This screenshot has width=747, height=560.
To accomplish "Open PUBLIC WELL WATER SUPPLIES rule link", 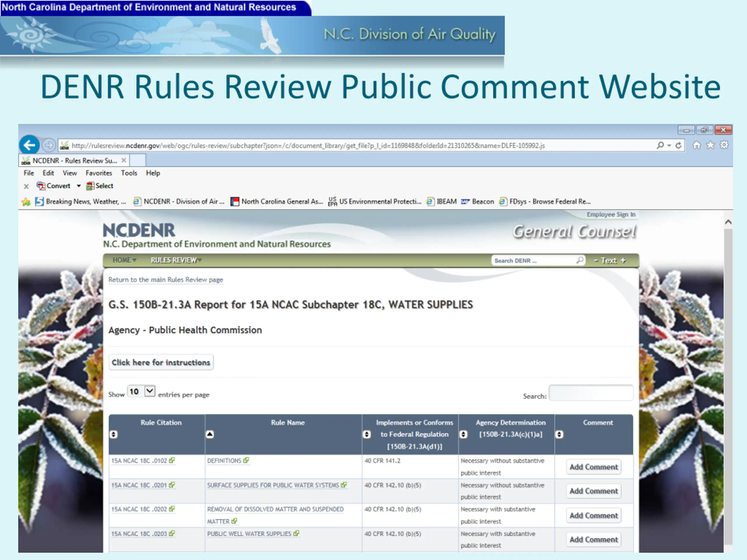I will pos(253,534).
